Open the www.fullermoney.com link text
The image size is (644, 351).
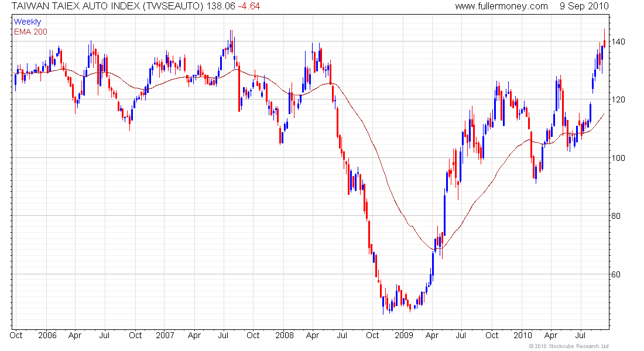[501, 6]
